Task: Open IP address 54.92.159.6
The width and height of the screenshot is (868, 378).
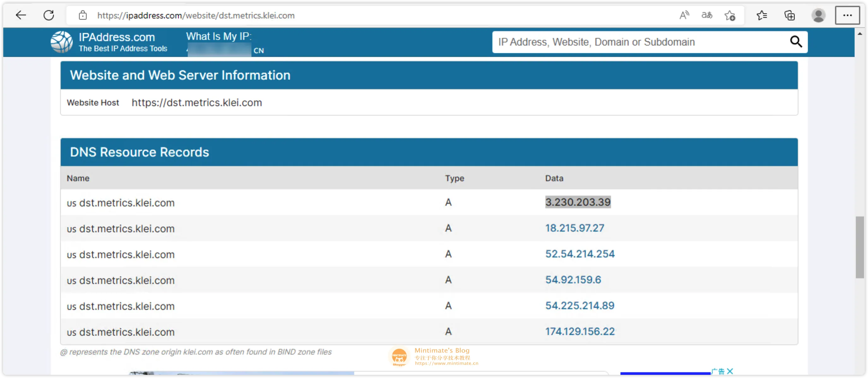Action: tap(573, 280)
